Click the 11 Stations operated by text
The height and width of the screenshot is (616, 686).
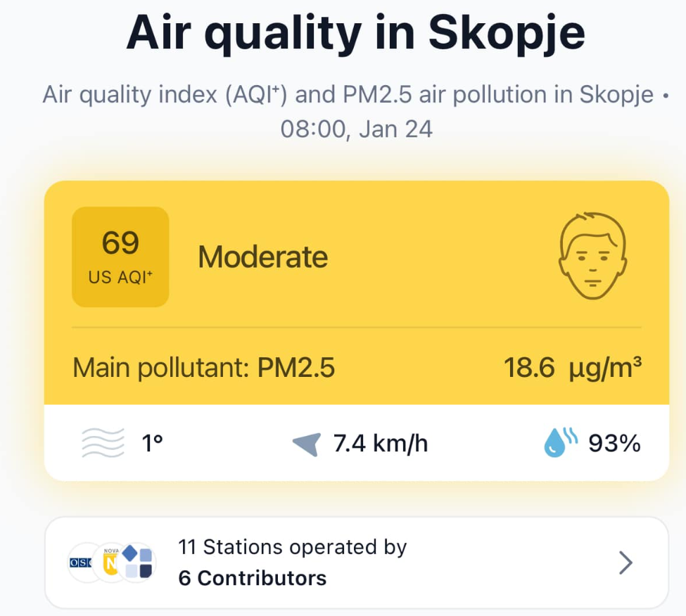[292, 547]
